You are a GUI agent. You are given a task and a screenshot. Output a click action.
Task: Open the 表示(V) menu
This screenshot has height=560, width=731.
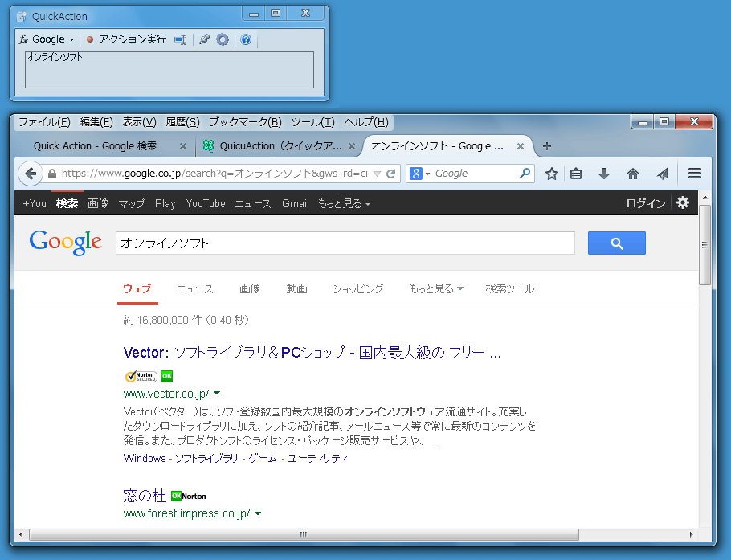click(x=140, y=122)
